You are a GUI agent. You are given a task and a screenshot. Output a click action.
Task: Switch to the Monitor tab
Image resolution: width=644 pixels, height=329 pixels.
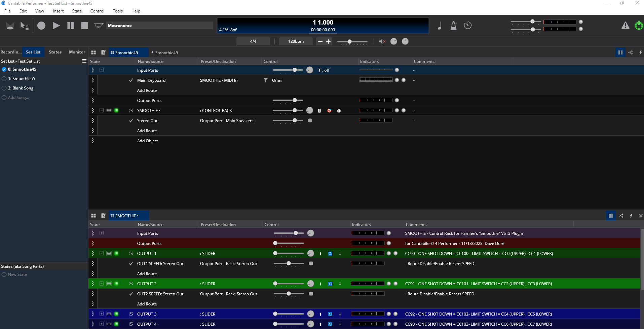tap(77, 52)
